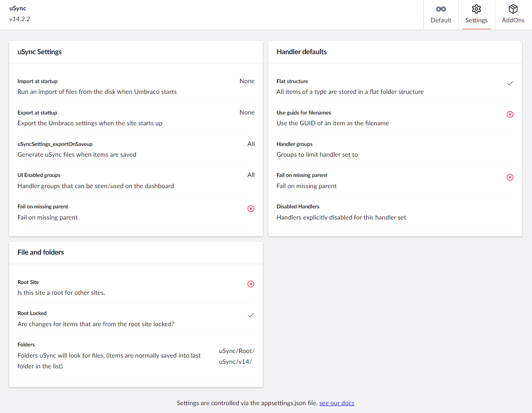
Task: Click 'Export the Umbraco settings when the site starts up'
Action: pyautogui.click(x=90, y=123)
